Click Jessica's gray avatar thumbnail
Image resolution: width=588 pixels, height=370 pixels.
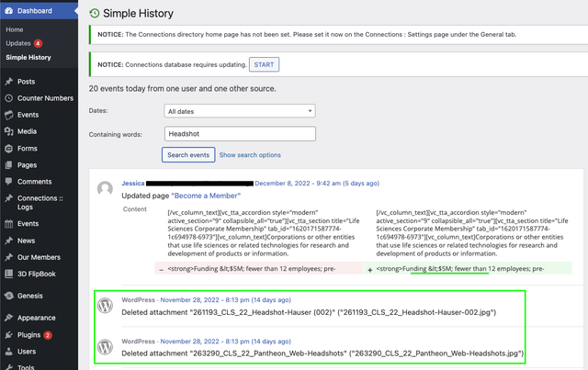[x=105, y=188]
